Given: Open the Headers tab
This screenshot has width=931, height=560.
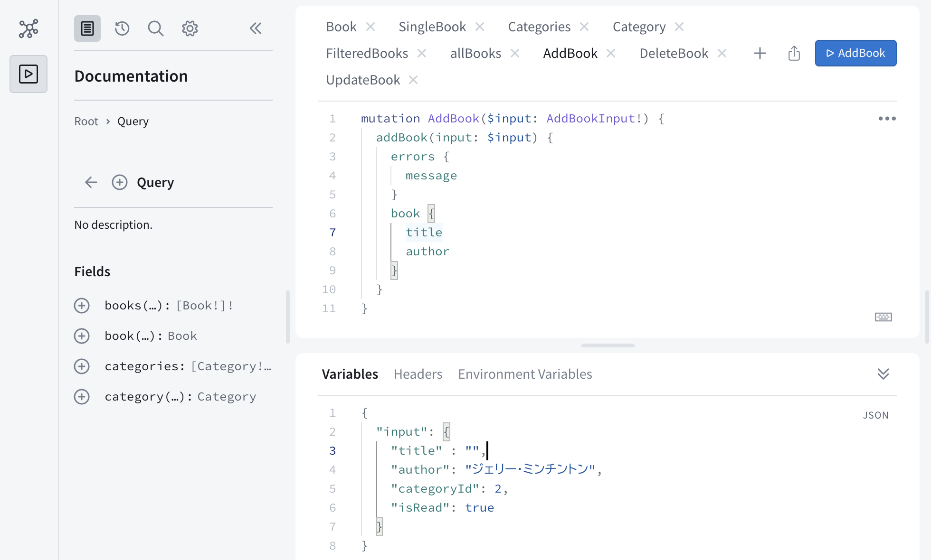Looking at the screenshot, I should pyautogui.click(x=418, y=374).
